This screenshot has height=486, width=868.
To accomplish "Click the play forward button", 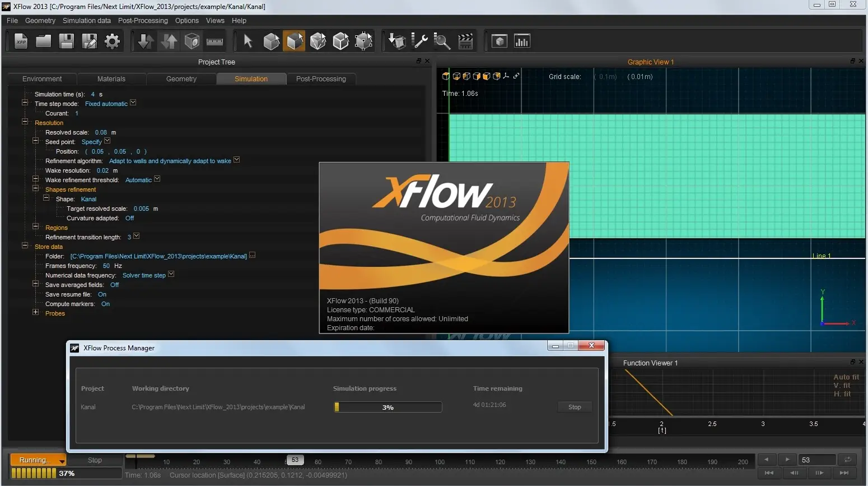I will (787, 460).
